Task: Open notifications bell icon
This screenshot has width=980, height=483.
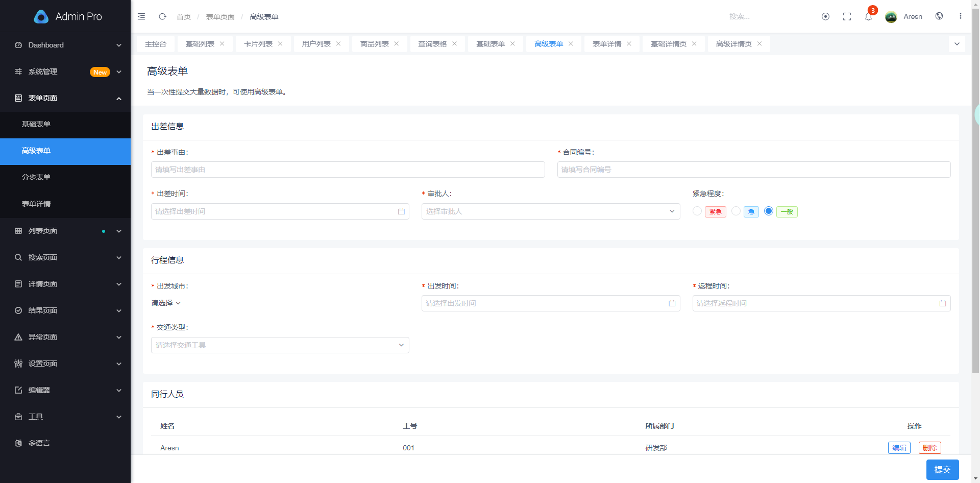Action: coord(868,16)
